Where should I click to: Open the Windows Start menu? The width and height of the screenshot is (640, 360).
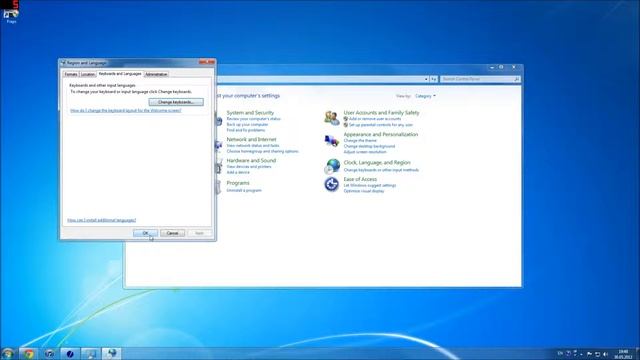click(x=7, y=354)
